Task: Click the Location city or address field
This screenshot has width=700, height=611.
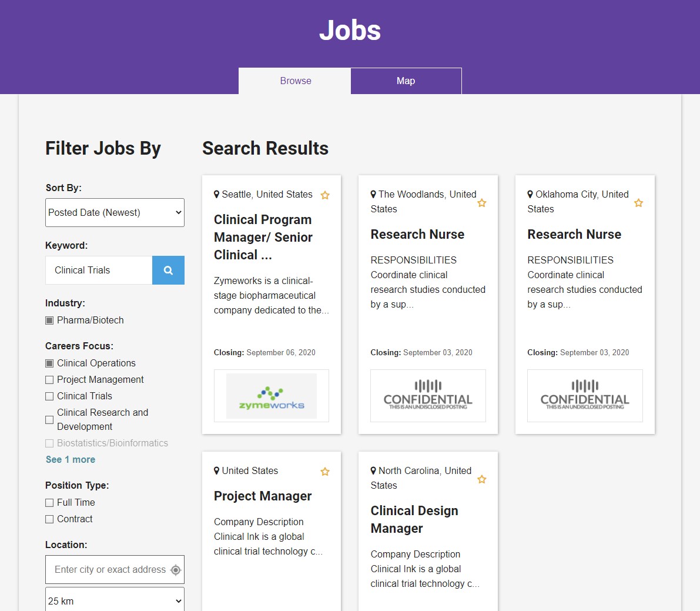Action: coord(109,570)
